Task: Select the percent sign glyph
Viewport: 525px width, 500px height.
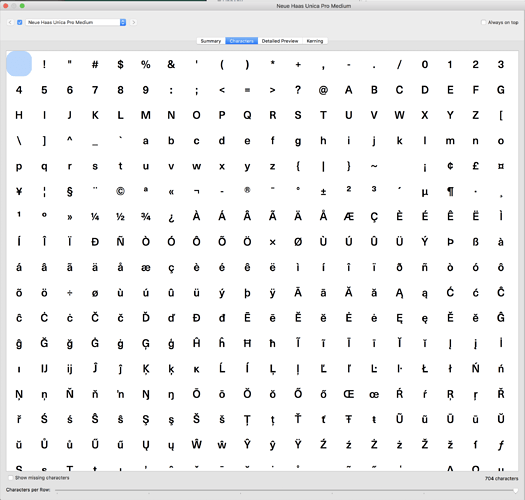Action: 146,64
